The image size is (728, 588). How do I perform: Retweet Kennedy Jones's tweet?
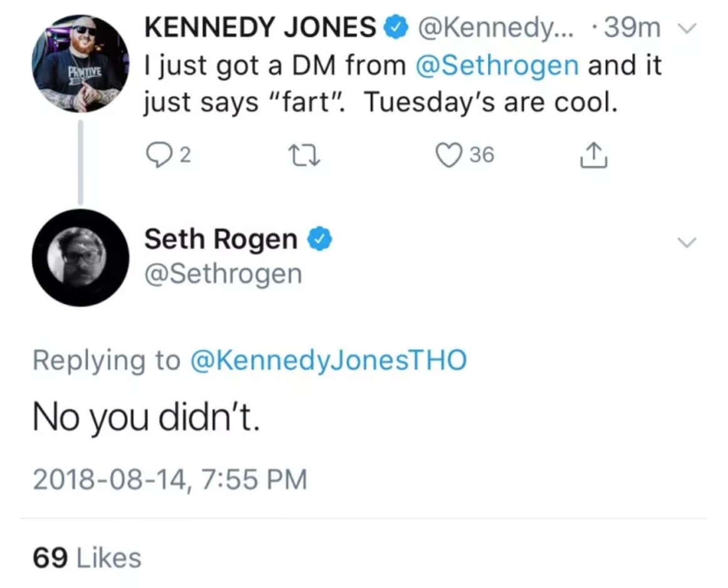coord(304,155)
